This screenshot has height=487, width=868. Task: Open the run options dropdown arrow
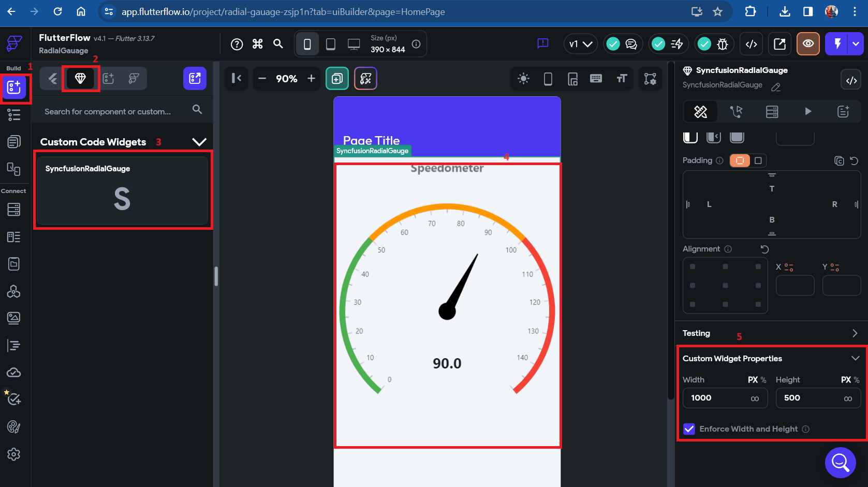click(x=856, y=44)
